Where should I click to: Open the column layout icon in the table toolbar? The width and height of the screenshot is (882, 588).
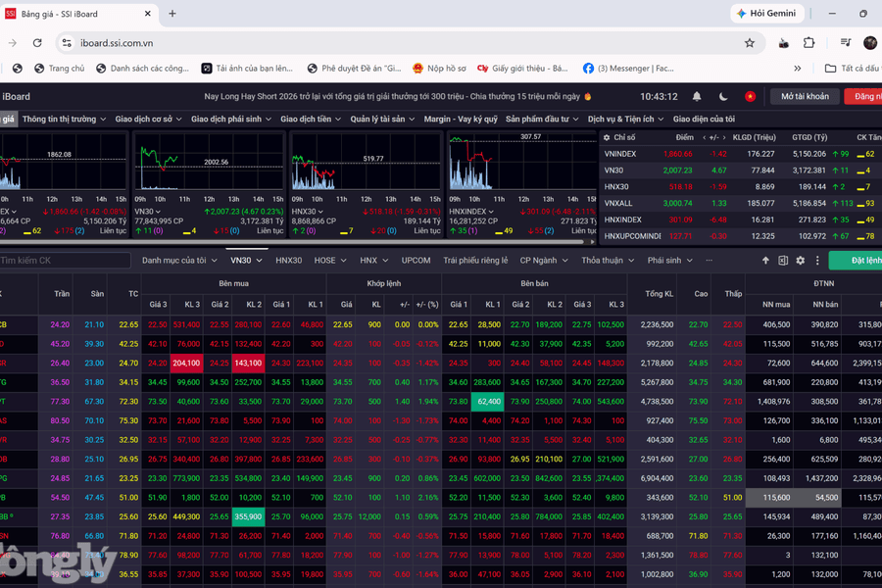click(783, 261)
